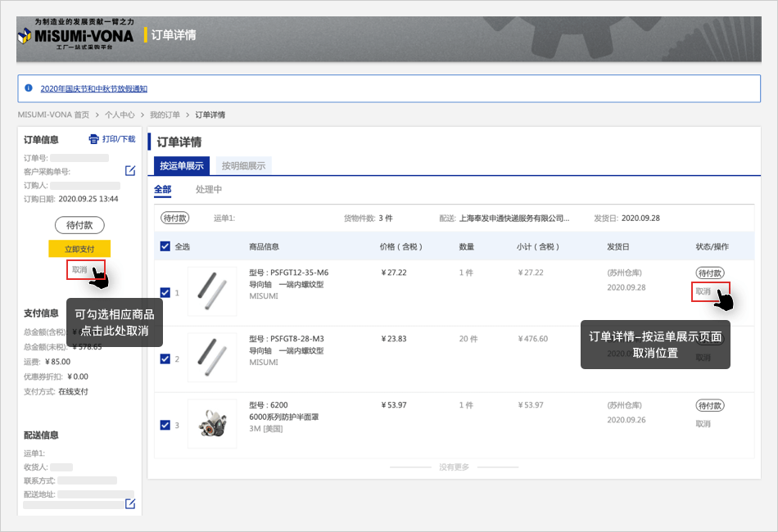
Task: Open the PSFGT8-28-M3 guide shaft image
Action: pyautogui.click(x=212, y=358)
